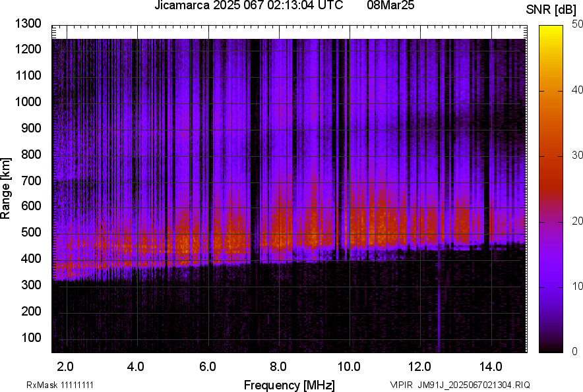The image size is (583, 392).
Task: Click the range tick label '1200'
Action: pyautogui.click(x=28, y=49)
